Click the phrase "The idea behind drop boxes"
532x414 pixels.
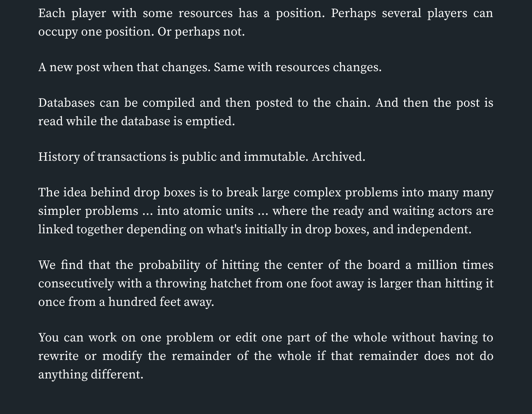click(x=117, y=192)
